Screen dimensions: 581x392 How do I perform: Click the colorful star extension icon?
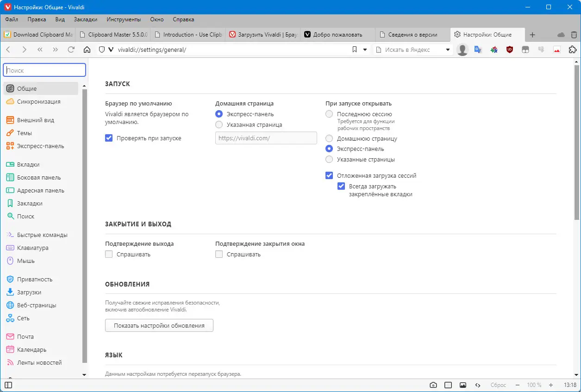click(494, 50)
